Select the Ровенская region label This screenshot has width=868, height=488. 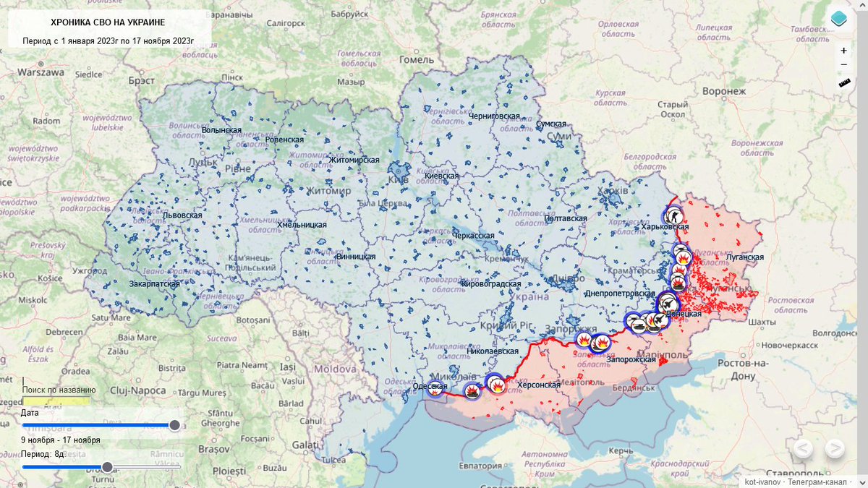pyautogui.click(x=284, y=140)
